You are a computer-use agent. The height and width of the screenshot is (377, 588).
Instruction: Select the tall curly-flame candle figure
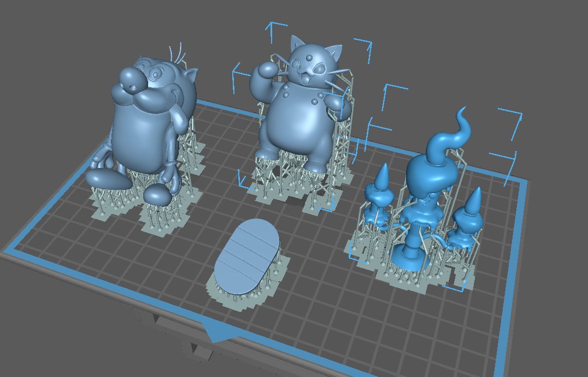tap(431, 188)
